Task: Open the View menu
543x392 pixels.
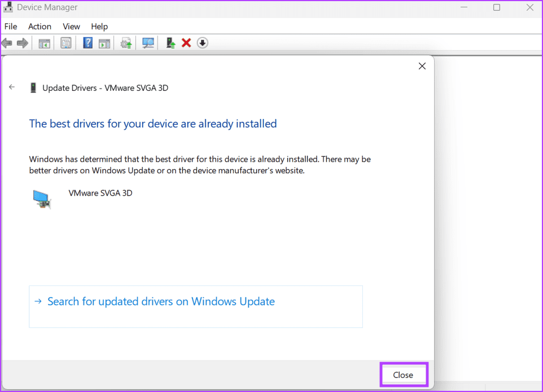Action: tap(71, 26)
